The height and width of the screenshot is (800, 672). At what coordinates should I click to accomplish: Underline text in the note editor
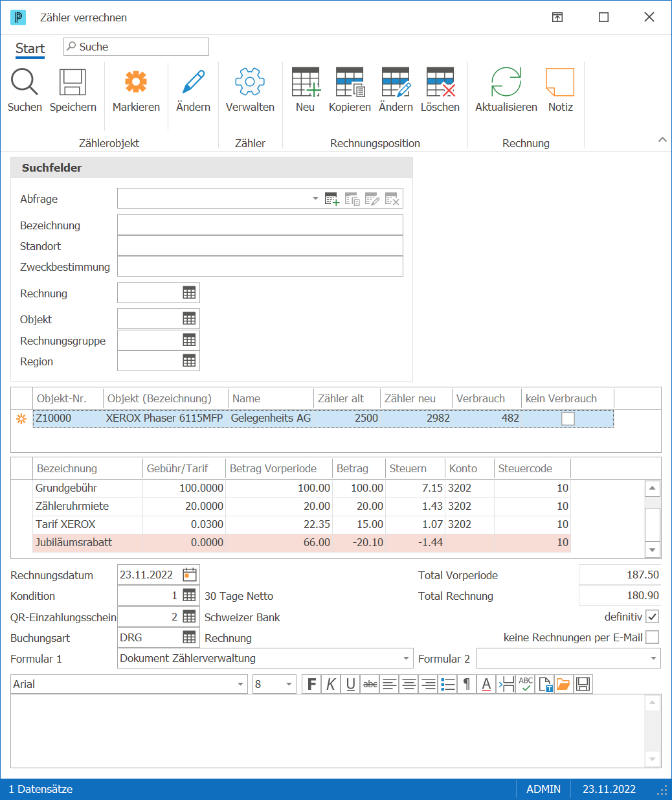pyautogui.click(x=351, y=684)
